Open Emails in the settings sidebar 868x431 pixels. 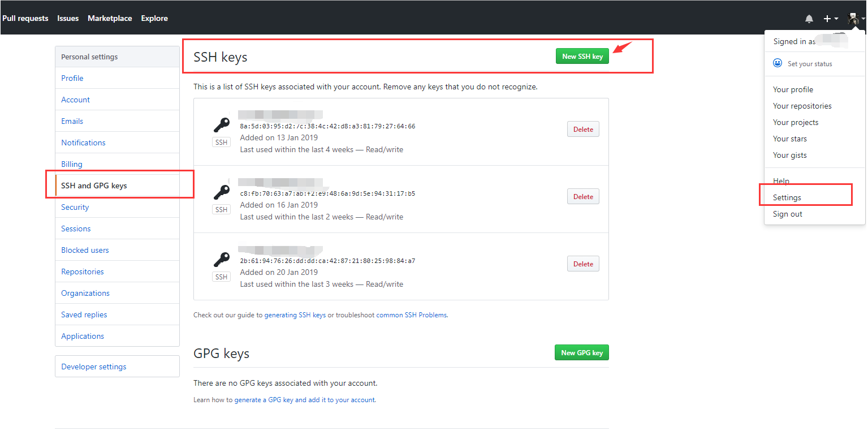point(117,121)
